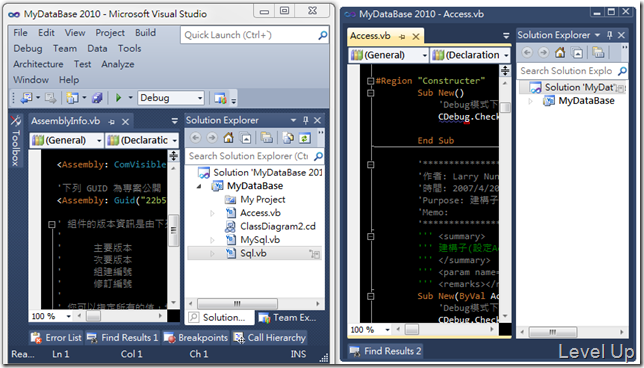Open the toolbar overflow options arrow

pos(234,100)
